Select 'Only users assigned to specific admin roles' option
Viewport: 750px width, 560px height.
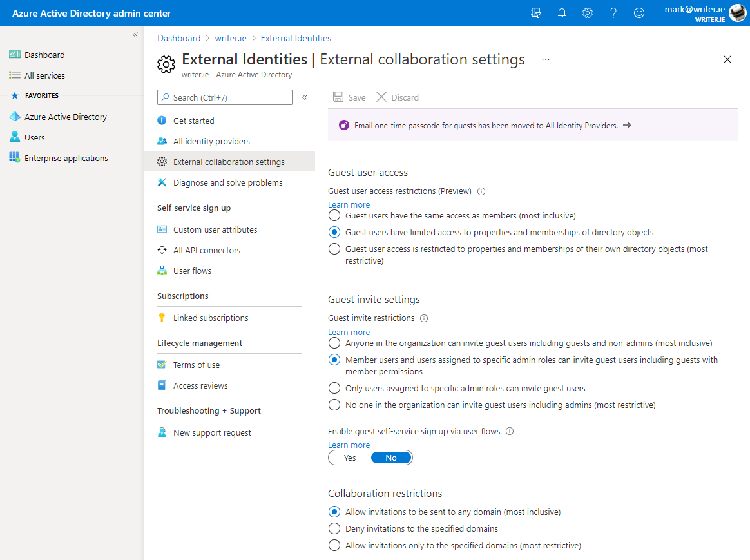(x=334, y=389)
